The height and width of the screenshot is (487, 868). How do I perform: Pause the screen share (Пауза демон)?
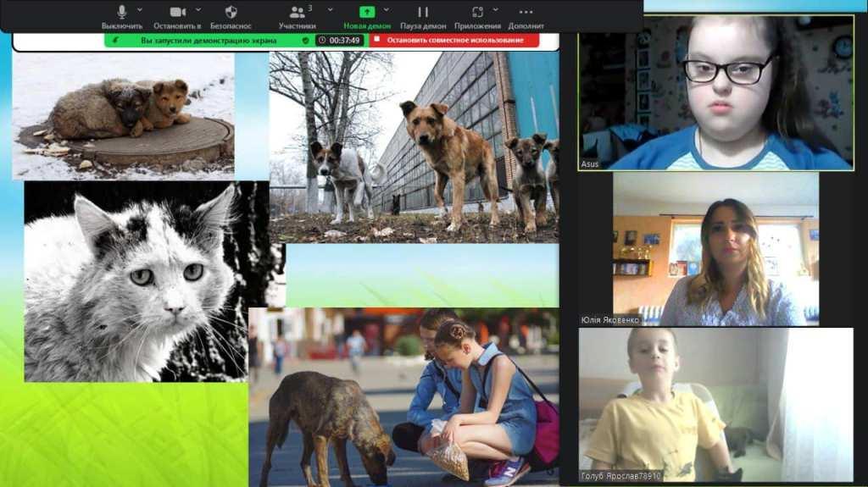(422, 13)
